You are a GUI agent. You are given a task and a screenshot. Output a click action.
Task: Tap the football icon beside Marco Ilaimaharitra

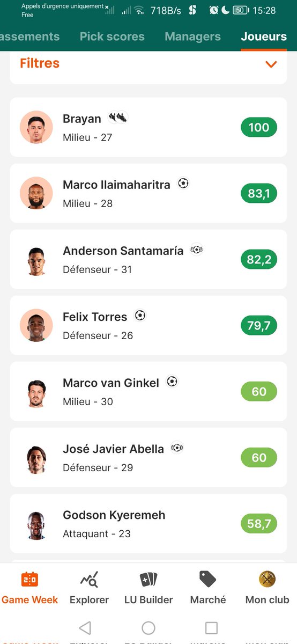pos(183,184)
